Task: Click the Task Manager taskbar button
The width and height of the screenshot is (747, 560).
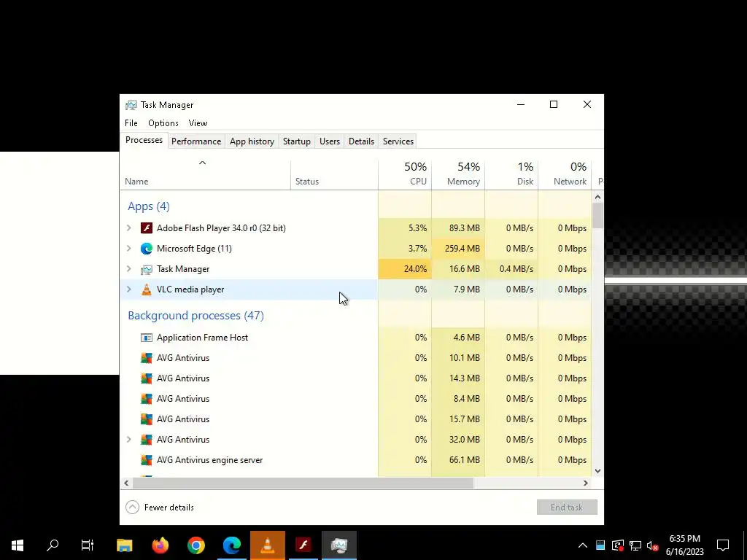Action: coord(338,545)
